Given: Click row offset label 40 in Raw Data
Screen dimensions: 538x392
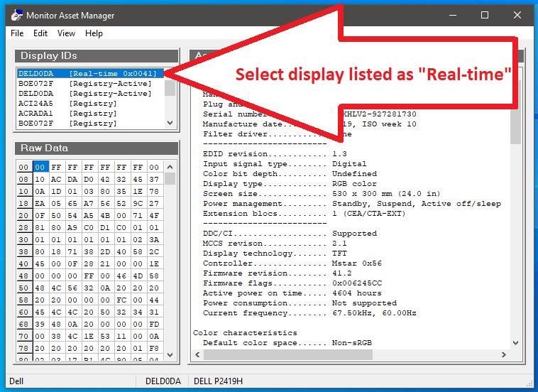Looking at the screenshot, I should 23,263.
